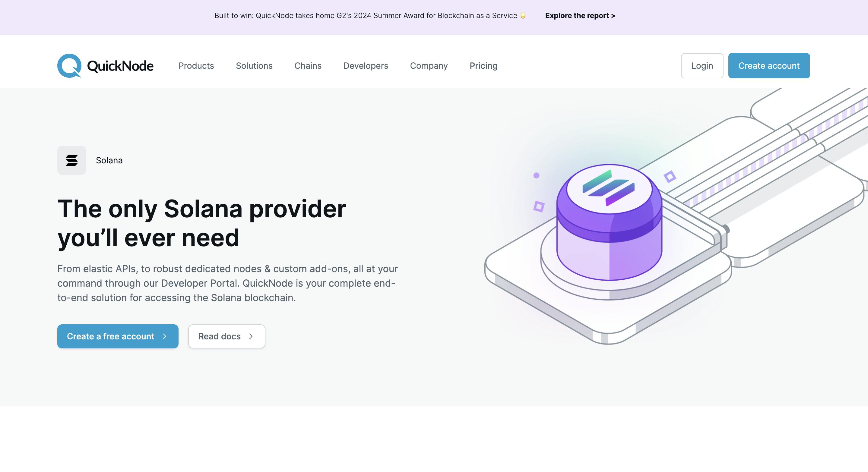Click the Login button
Viewport: 868px width, 472px height.
[x=702, y=66]
